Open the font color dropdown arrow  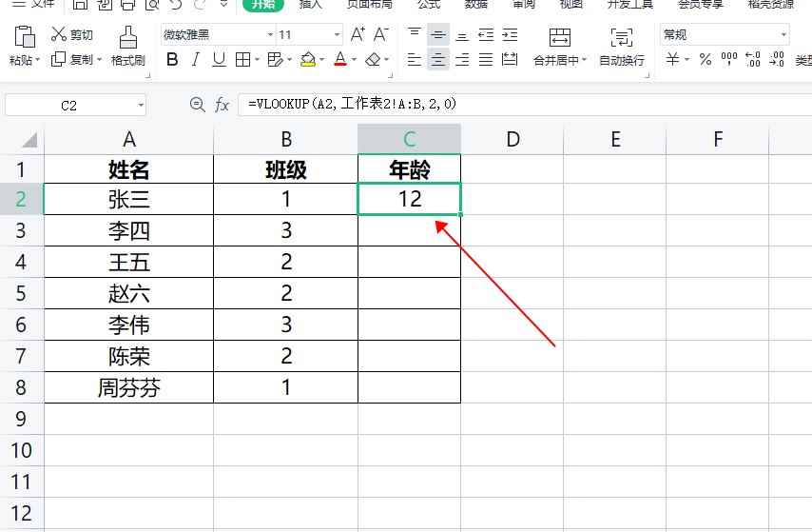pyautogui.click(x=355, y=60)
